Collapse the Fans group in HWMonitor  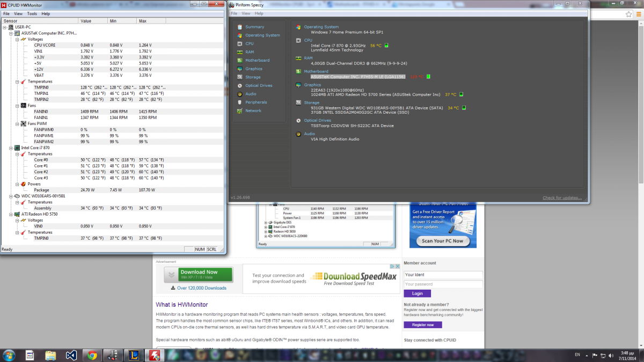(17, 106)
